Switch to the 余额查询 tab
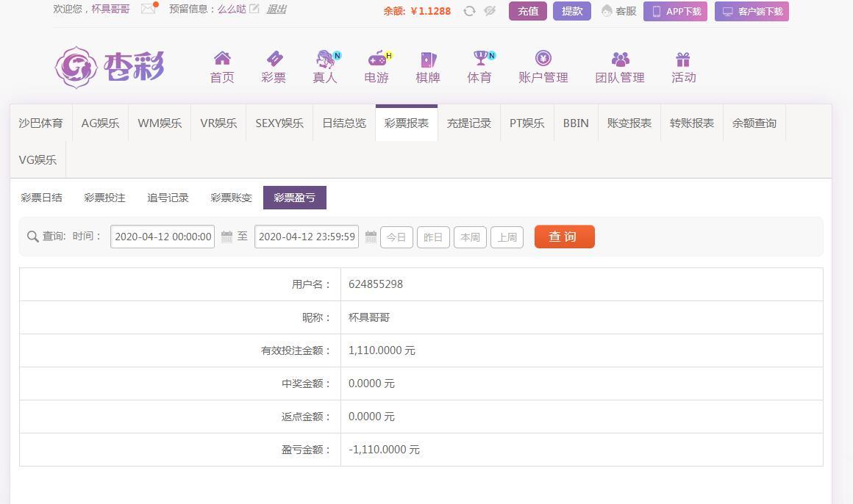 (754, 123)
